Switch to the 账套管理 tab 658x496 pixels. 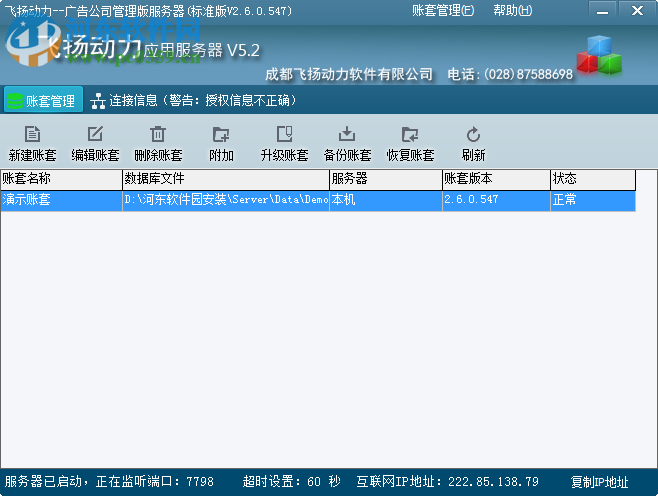coord(43,100)
